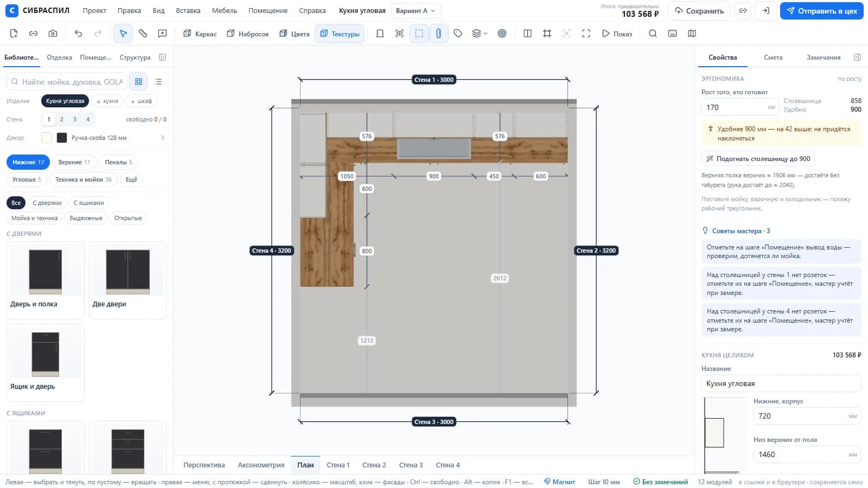
Task: Open the Мебель menu
Action: (x=225, y=11)
